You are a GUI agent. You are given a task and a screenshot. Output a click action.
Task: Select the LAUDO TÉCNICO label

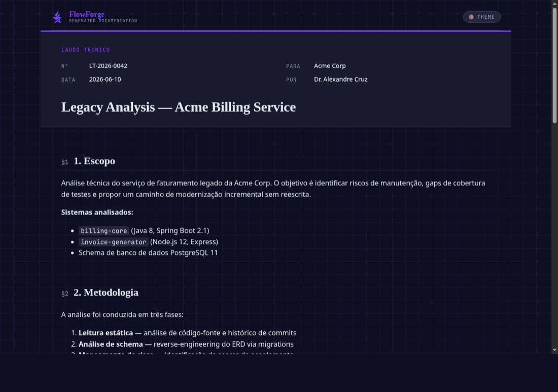click(85, 50)
